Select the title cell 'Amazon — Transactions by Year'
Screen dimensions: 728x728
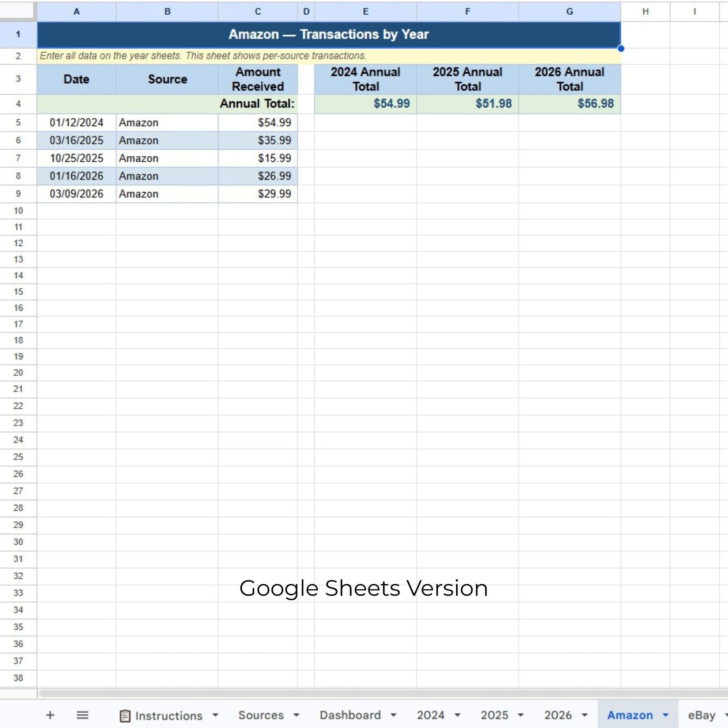328,35
